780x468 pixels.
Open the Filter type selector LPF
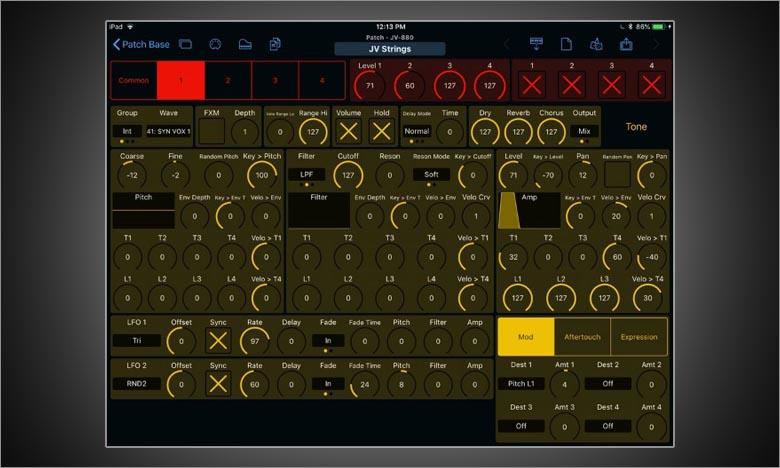click(306, 175)
